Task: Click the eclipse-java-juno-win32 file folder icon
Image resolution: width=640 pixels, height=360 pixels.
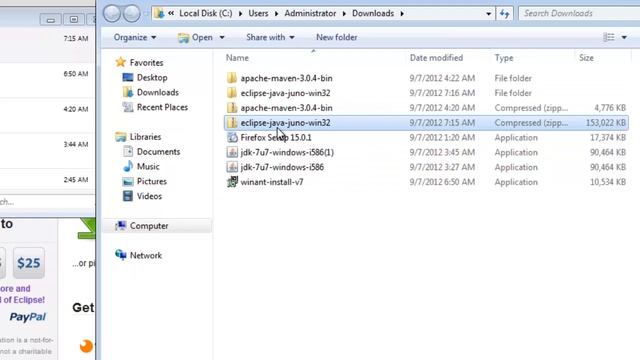Action: (232, 93)
